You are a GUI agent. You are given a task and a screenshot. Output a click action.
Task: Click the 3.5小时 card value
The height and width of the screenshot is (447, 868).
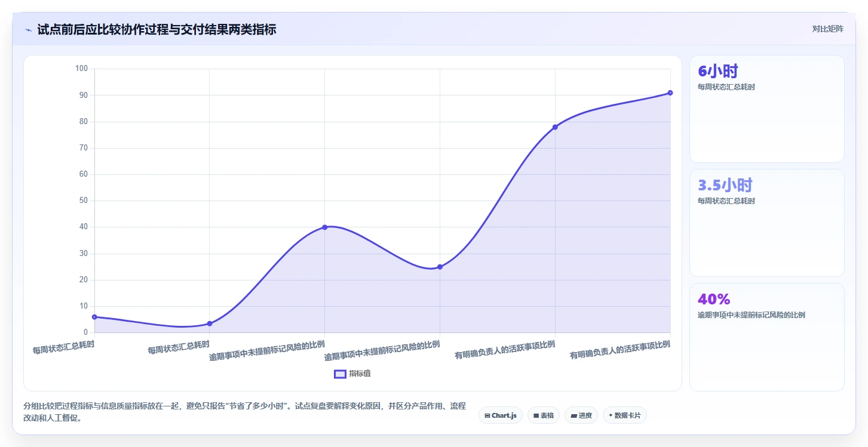click(x=725, y=185)
